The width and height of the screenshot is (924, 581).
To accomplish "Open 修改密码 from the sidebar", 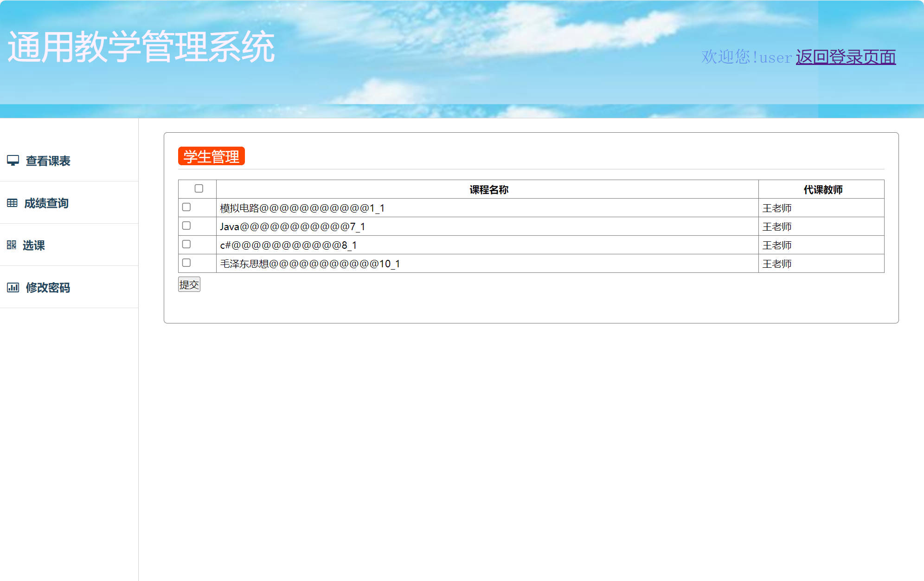I will pos(48,288).
